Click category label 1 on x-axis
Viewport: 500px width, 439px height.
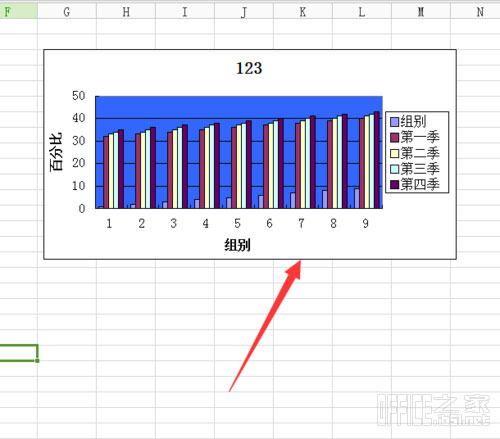[109, 223]
